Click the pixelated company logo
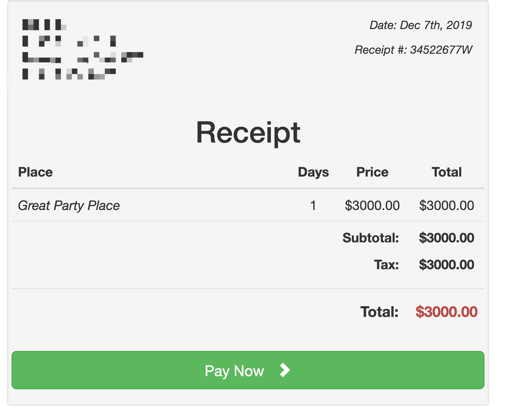The image size is (507, 420). point(82,49)
